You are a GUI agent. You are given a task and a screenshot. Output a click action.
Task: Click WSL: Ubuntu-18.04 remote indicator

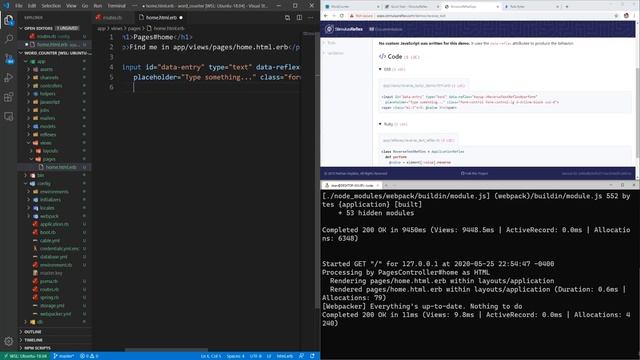(x=25, y=356)
